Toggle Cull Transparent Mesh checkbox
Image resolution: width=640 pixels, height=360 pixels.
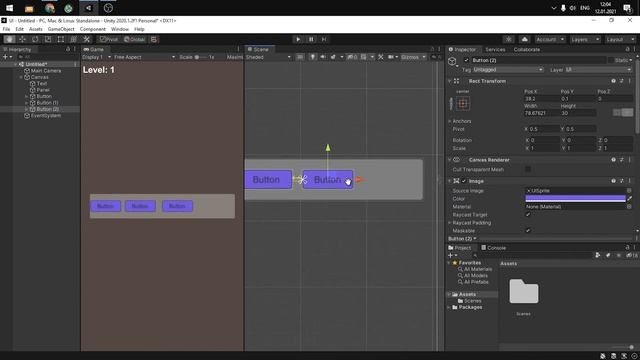click(528, 169)
